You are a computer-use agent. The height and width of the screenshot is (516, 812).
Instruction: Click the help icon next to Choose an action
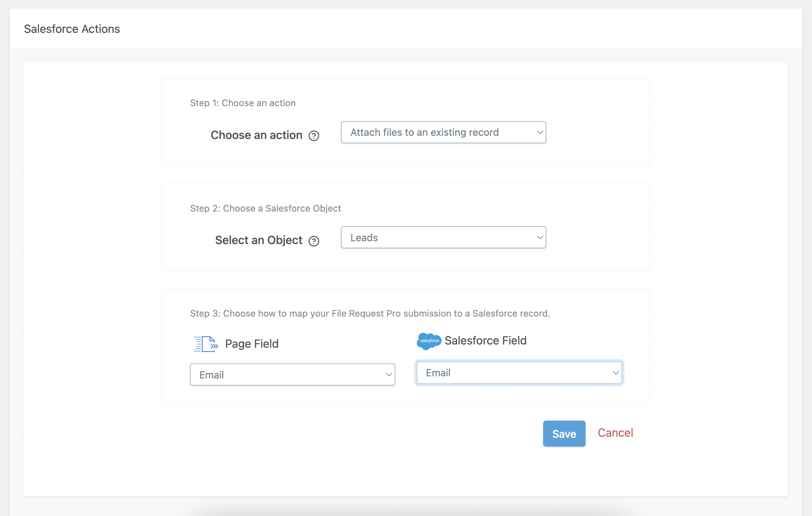click(314, 136)
